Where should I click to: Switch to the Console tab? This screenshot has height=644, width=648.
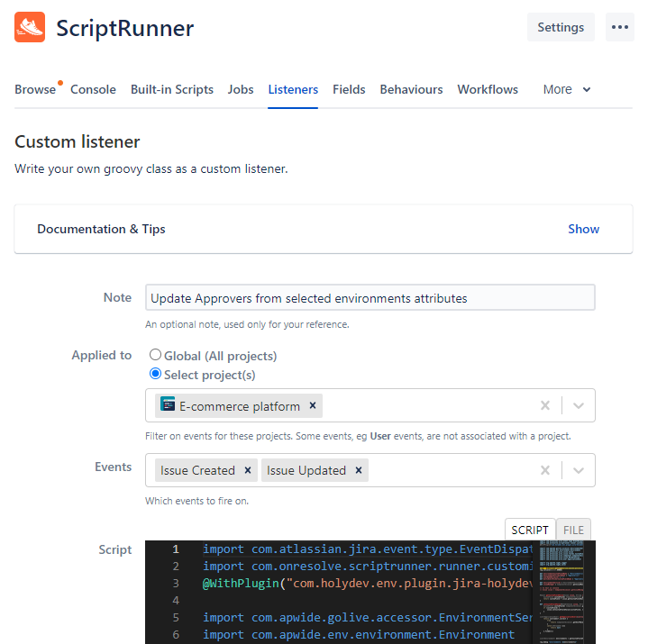(93, 89)
